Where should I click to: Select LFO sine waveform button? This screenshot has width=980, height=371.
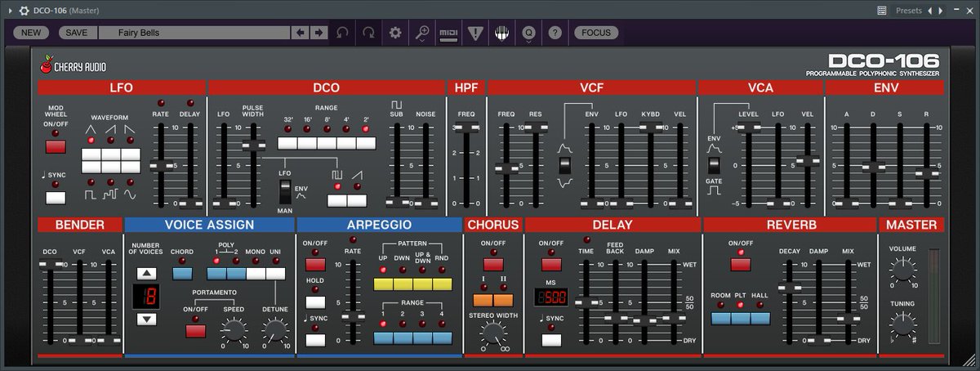point(131,168)
